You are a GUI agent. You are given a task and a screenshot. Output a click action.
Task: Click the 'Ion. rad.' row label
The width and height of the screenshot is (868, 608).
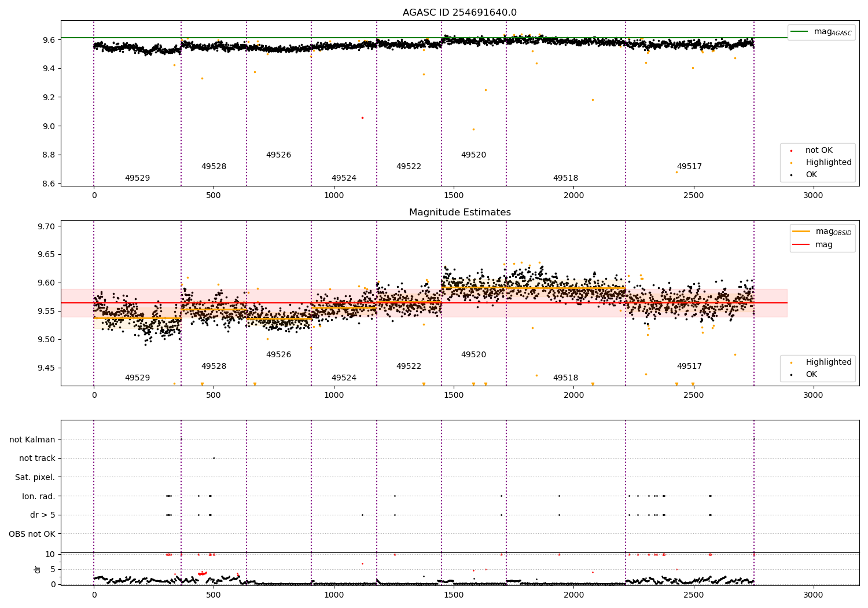point(39,496)
